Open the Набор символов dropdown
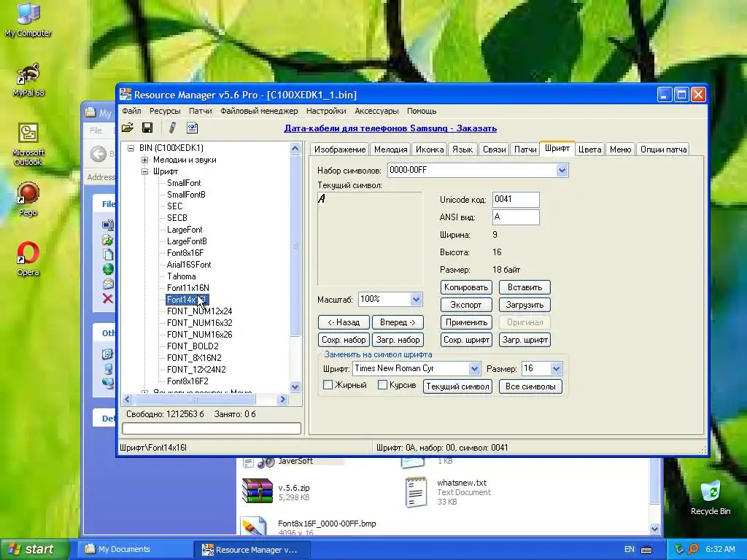The height and width of the screenshot is (560, 747). pos(562,171)
